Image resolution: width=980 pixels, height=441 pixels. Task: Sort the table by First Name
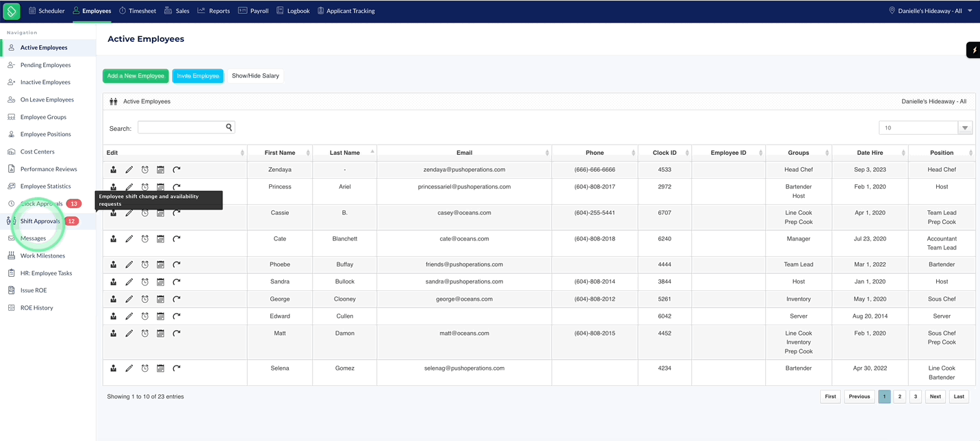click(280, 153)
